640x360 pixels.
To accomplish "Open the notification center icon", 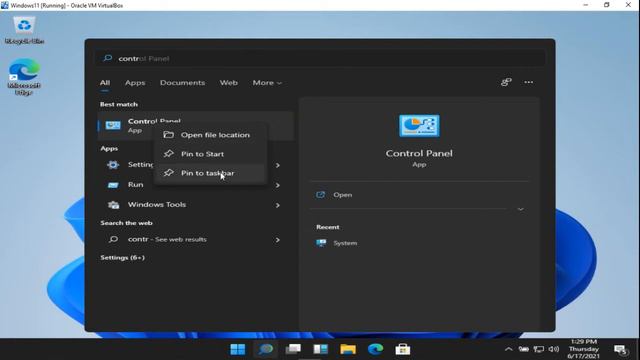I will tap(621, 350).
